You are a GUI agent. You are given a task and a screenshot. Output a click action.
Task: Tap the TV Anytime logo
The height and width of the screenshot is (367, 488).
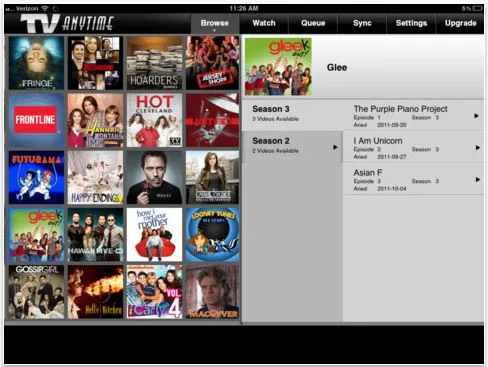pyautogui.click(x=67, y=23)
